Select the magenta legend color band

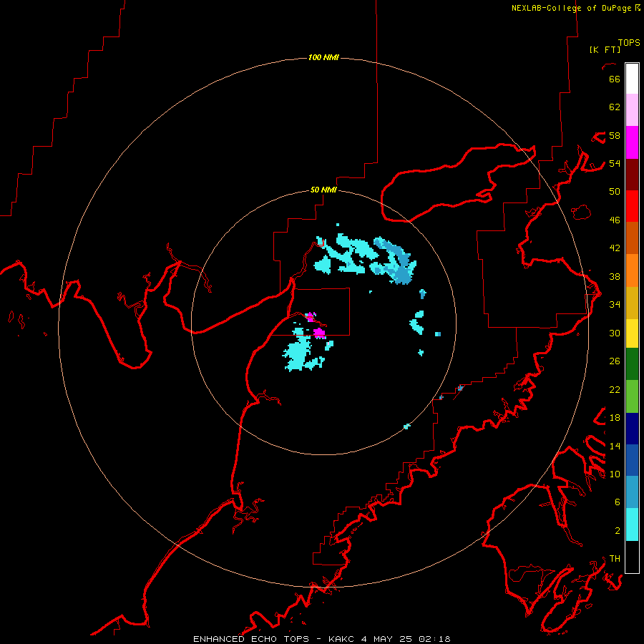(x=632, y=142)
